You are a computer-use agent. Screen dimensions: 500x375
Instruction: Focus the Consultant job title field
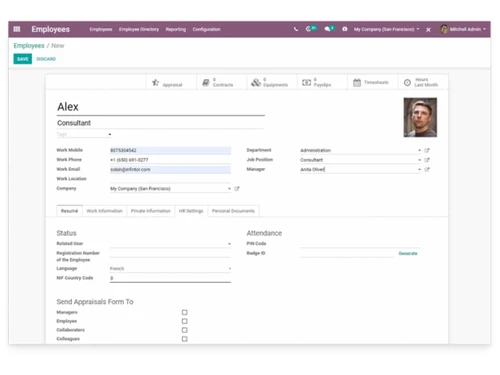(x=161, y=123)
